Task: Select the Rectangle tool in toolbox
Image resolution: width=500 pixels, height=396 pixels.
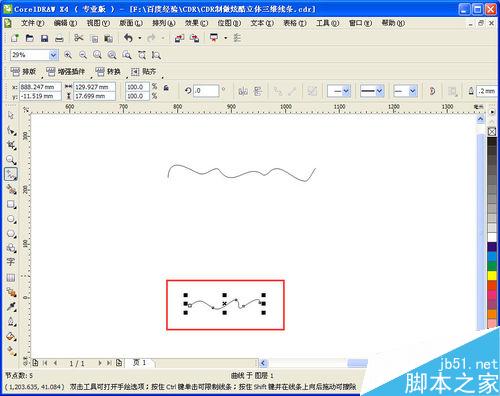Action: click(x=11, y=204)
